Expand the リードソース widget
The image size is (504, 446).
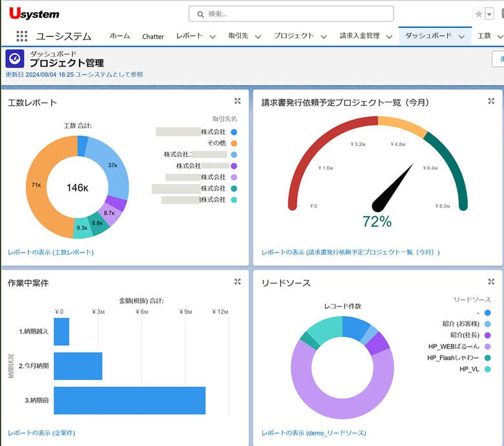(x=491, y=282)
